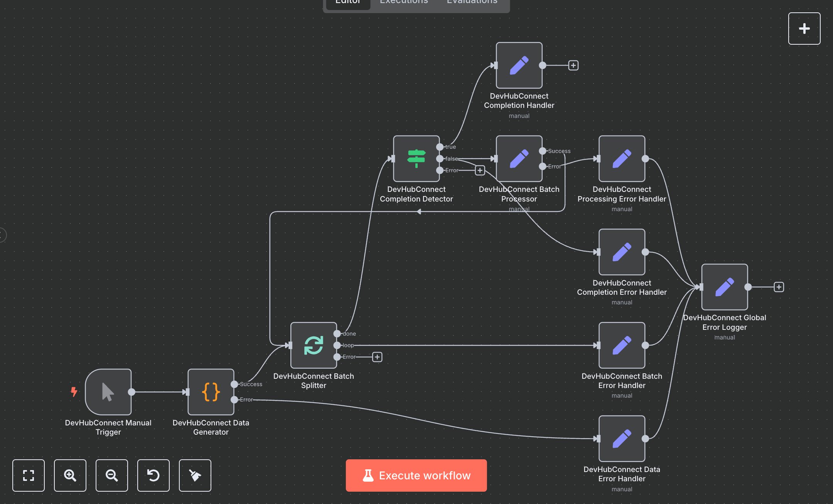Expand the plus connector after Completion Handler
The width and height of the screenshot is (833, 504).
point(573,65)
